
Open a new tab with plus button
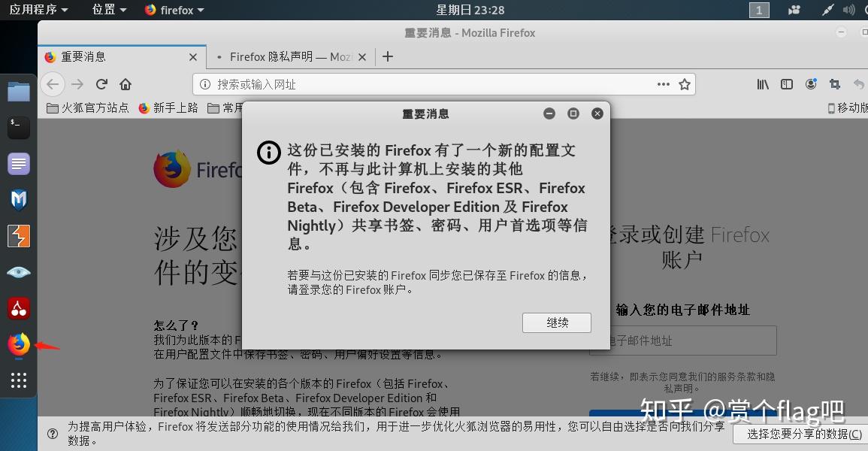click(388, 56)
